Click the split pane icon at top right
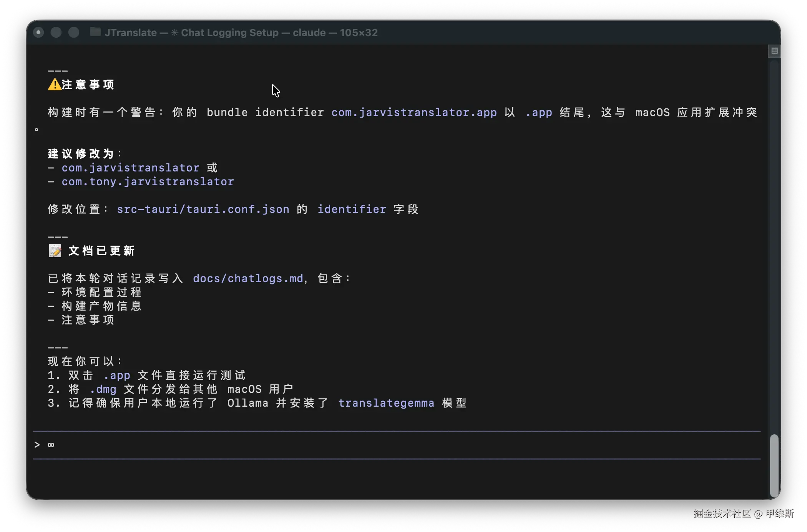 (774, 51)
